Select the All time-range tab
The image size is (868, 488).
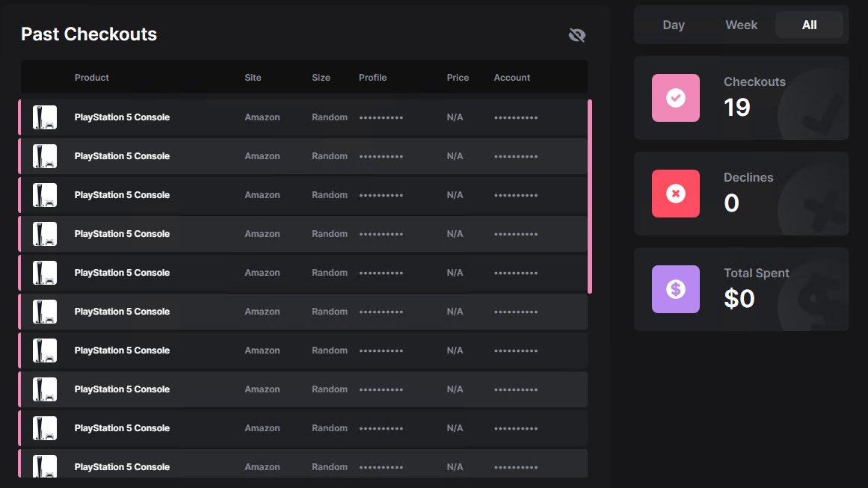[x=810, y=25]
